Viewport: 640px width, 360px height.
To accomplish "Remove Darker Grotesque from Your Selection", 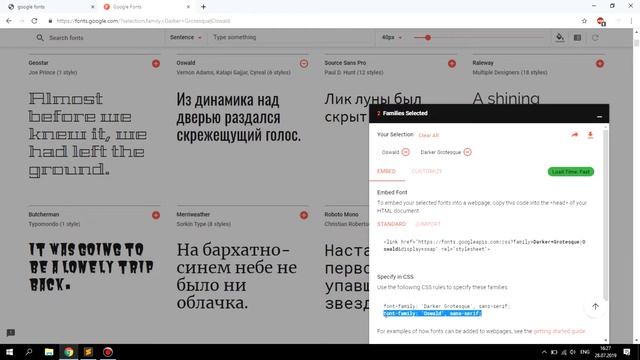I will [x=467, y=152].
